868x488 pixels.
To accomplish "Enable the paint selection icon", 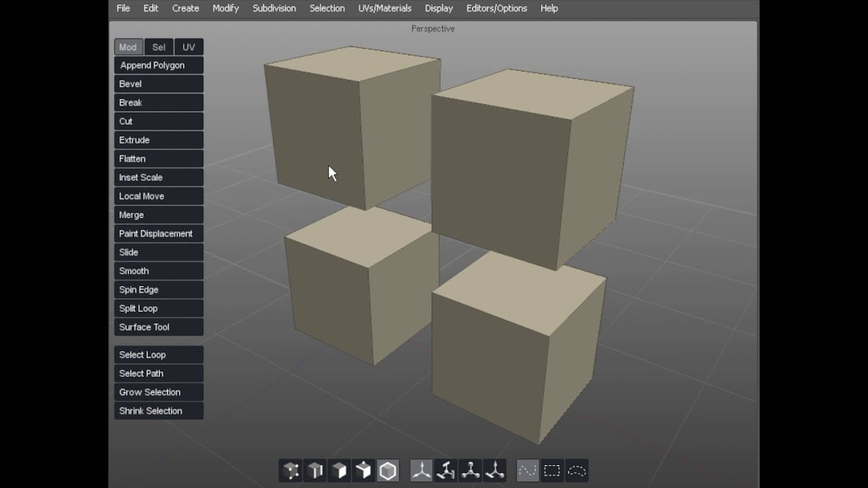I will pyautogui.click(x=528, y=470).
